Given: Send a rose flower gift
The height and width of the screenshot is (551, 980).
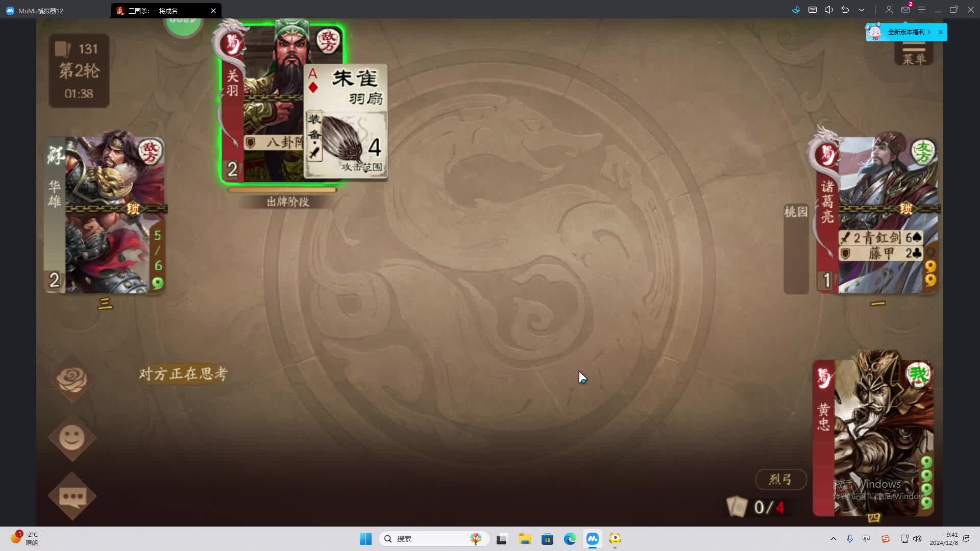Looking at the screenshot, I should tap(72, 380).
